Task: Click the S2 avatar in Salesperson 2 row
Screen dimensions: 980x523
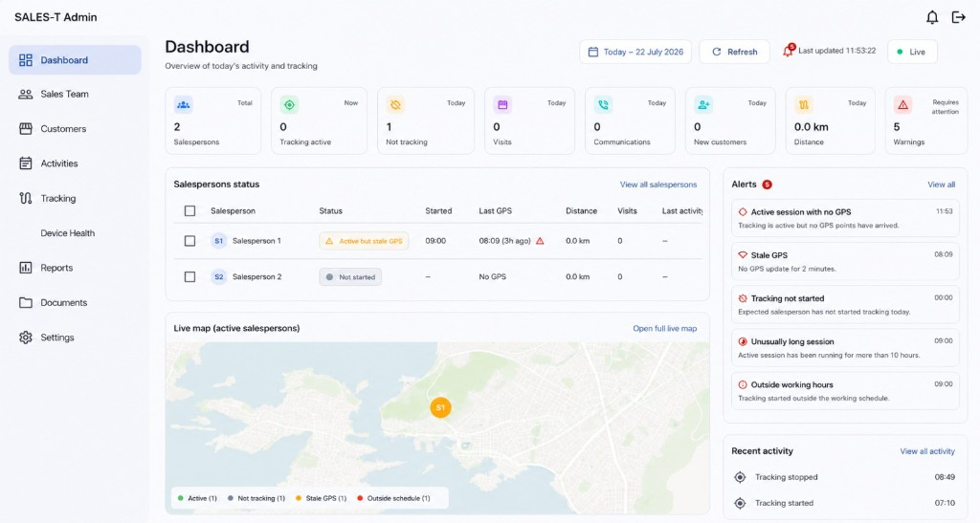Action: [x=219, y=277]
